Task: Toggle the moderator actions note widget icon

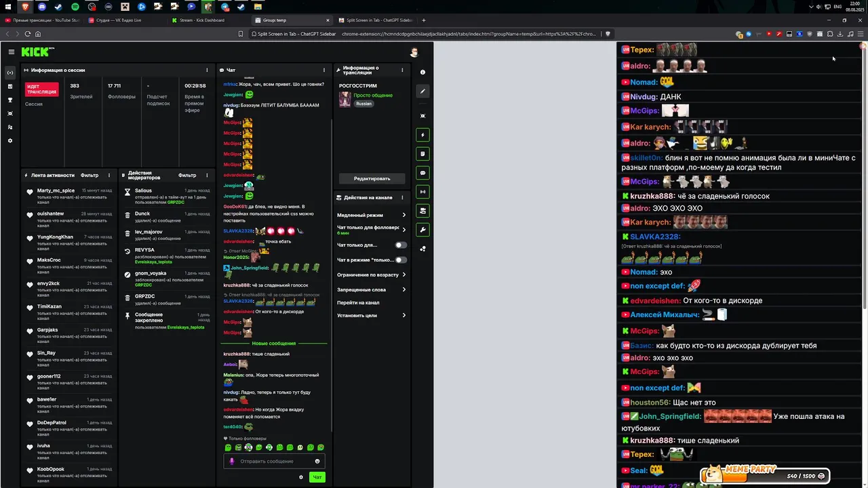Action: 422,154
